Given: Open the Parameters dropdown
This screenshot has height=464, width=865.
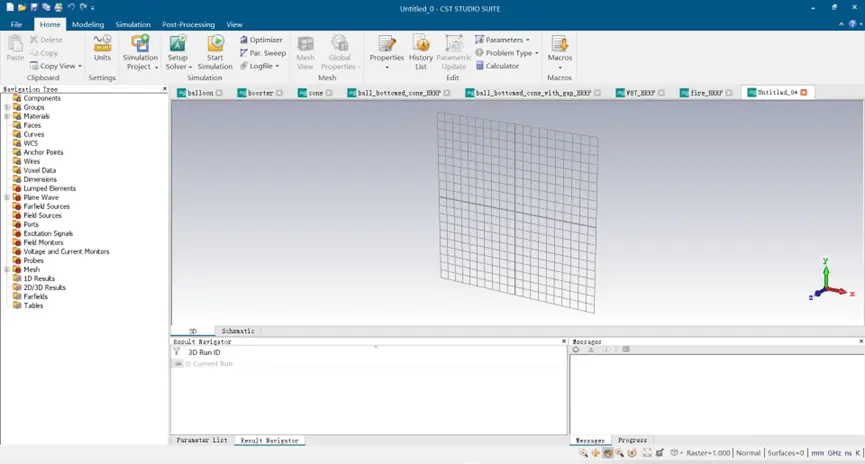Looking at the screenshot, I should pyautogui.click(x=502, y=40).
